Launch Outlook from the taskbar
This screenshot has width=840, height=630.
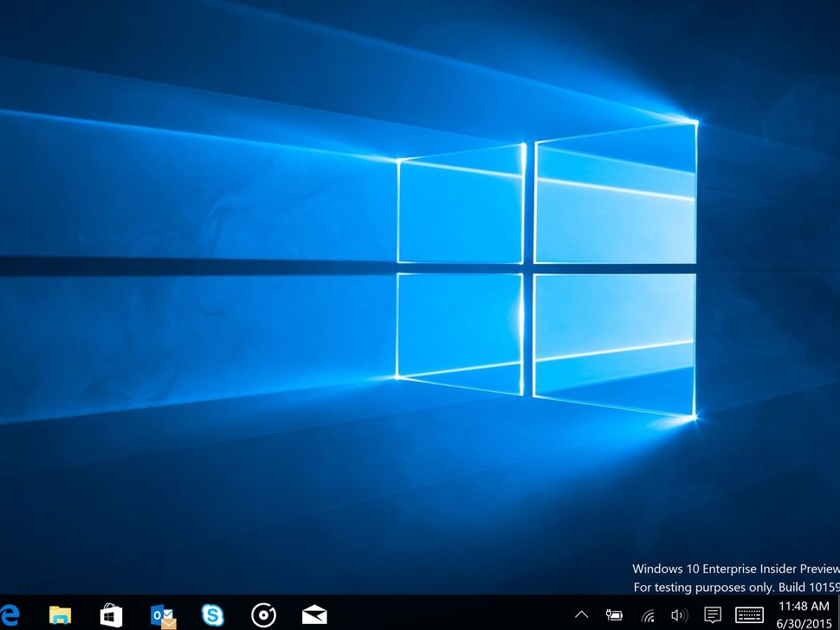(x=161, y=615)
